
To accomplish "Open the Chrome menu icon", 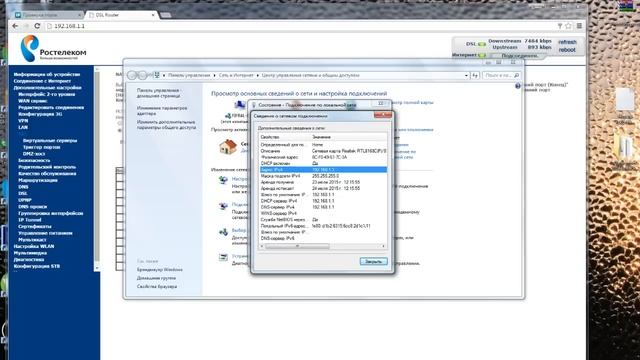I will (x=579, y=26).
